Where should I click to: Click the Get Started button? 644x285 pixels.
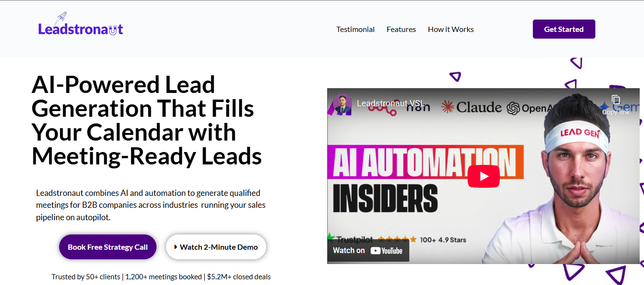564,29
